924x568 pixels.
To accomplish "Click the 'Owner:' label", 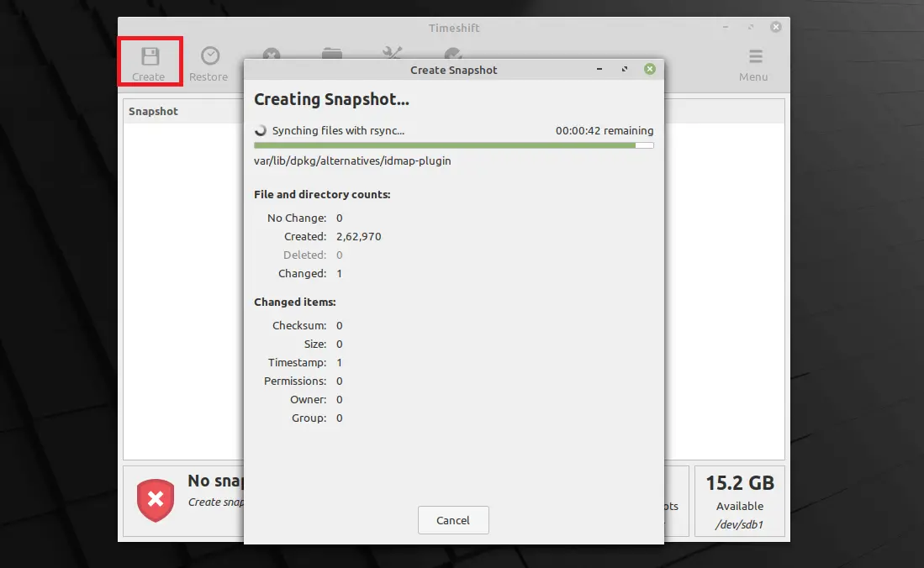I will (309, 399).
